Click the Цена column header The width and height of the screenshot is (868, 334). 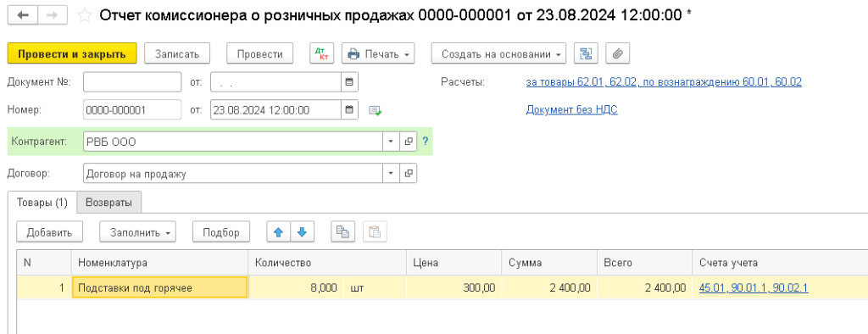click(454, 263)
